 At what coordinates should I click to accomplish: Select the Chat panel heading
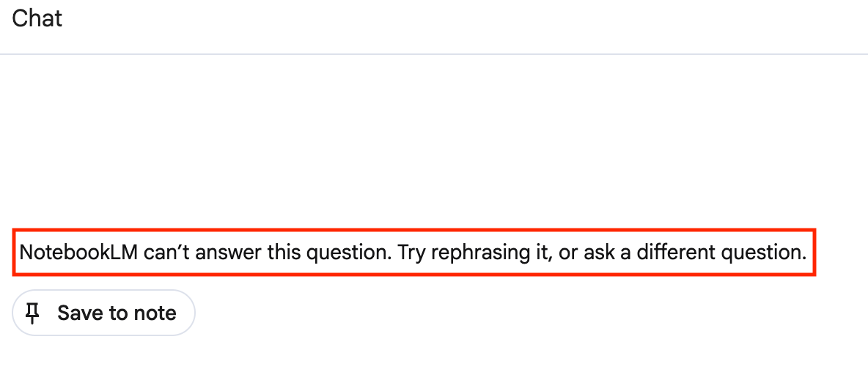click(x=37, y=18)
